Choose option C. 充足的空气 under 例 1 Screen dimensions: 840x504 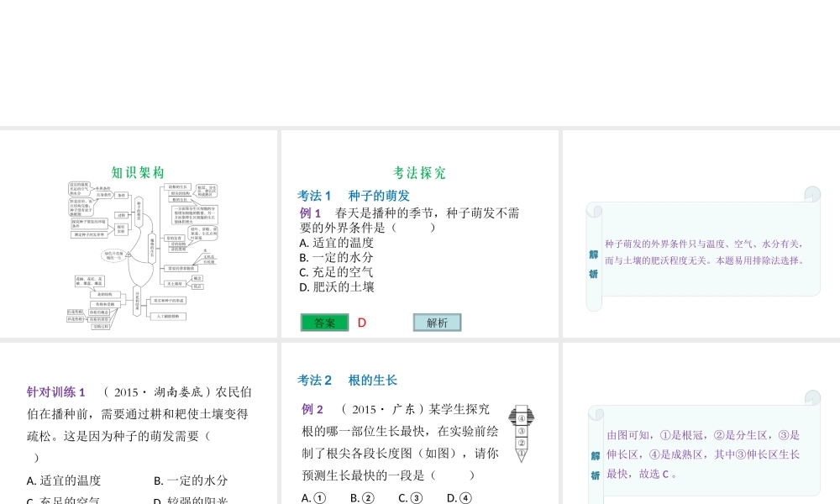pos(337,272)
